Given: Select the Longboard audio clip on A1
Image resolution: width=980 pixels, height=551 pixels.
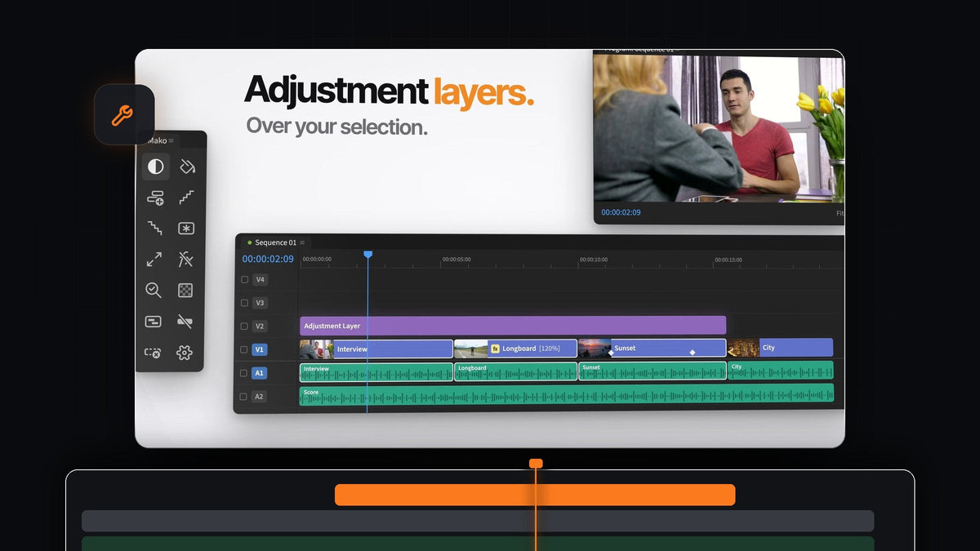Looking at the screenshot, I should (x=516, y=371).
